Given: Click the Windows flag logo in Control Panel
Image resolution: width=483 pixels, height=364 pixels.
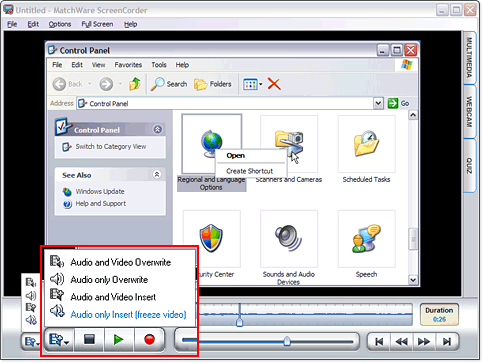Looking at the screenshot, I should [407, 65].
